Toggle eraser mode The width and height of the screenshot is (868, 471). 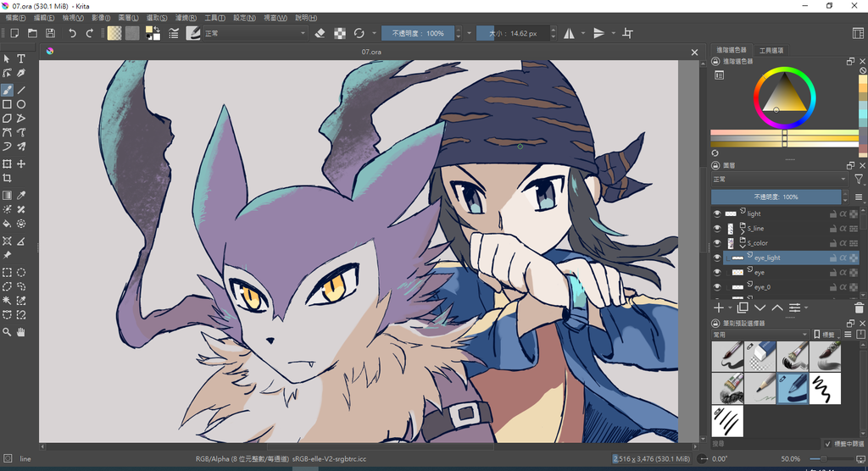pos(320,33)
